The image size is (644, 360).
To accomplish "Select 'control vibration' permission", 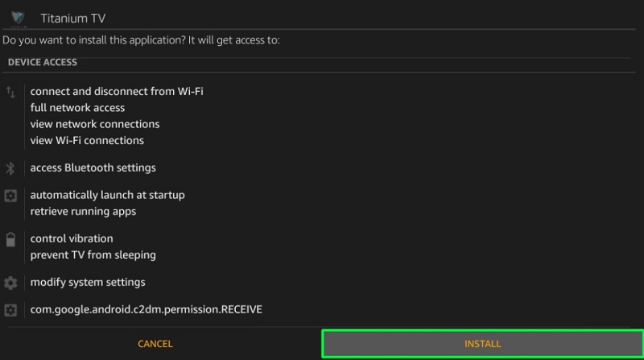I will coord(72,238).
